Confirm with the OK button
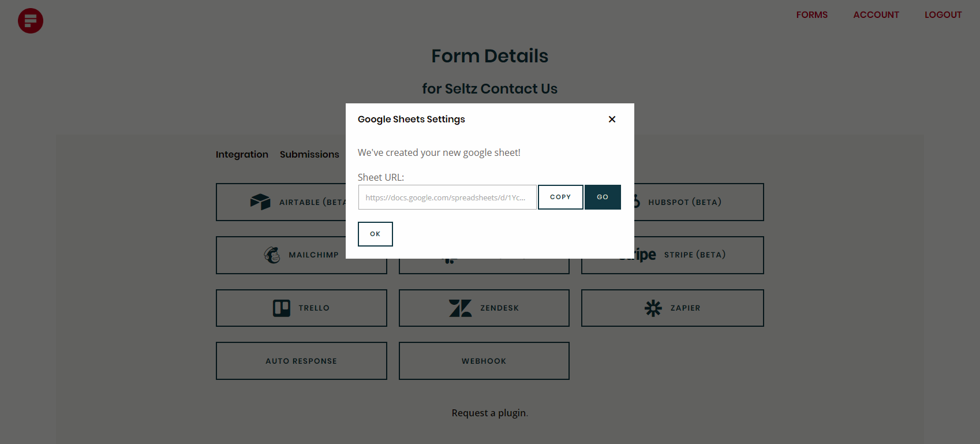Screen dimensions: 980x444 (375, 234)
